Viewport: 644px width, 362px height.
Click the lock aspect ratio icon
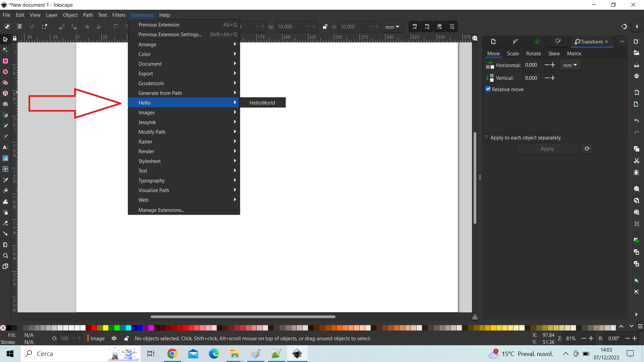(325, 27)
